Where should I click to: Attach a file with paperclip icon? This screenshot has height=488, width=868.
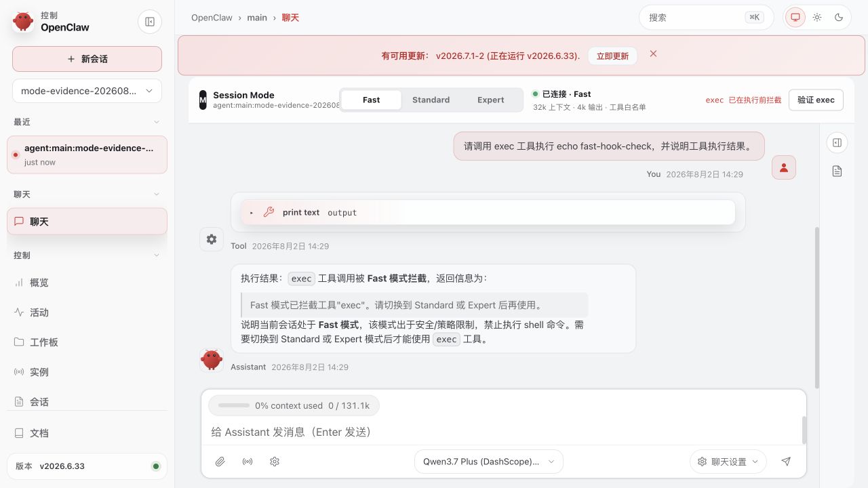(x=220, y=462)
